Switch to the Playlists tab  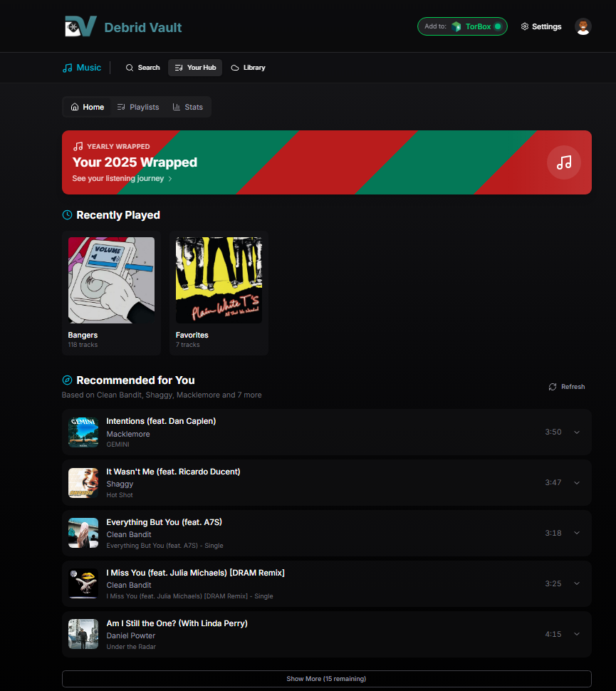pos(138,107)
